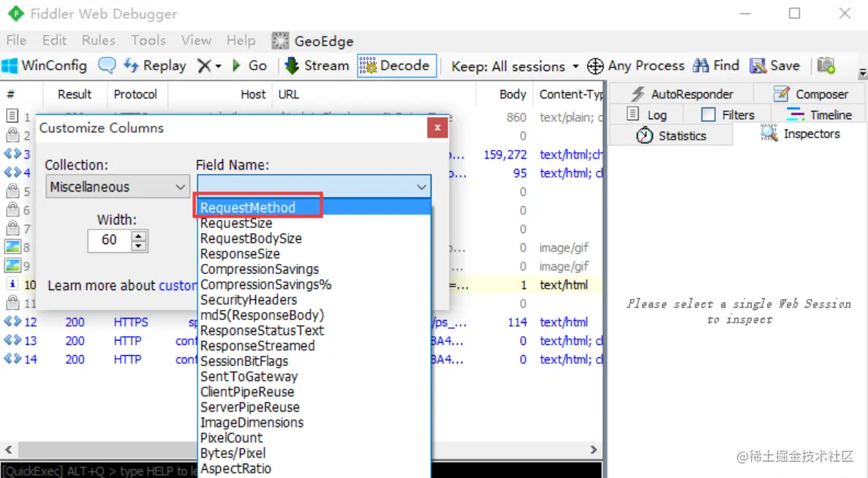Click the speech bubble comment icon
This screenshot has height=478, width=868.
[x=107, y=65]
